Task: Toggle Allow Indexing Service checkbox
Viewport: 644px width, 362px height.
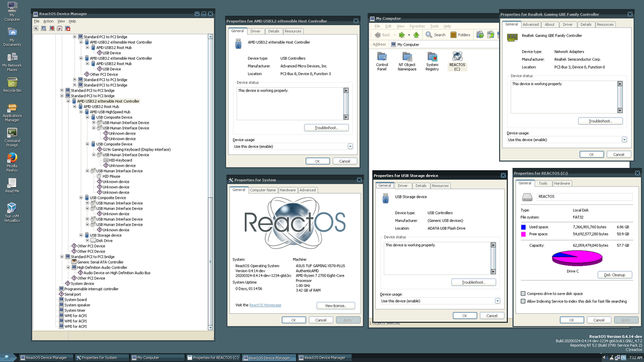Action: [x=523, y=301]
